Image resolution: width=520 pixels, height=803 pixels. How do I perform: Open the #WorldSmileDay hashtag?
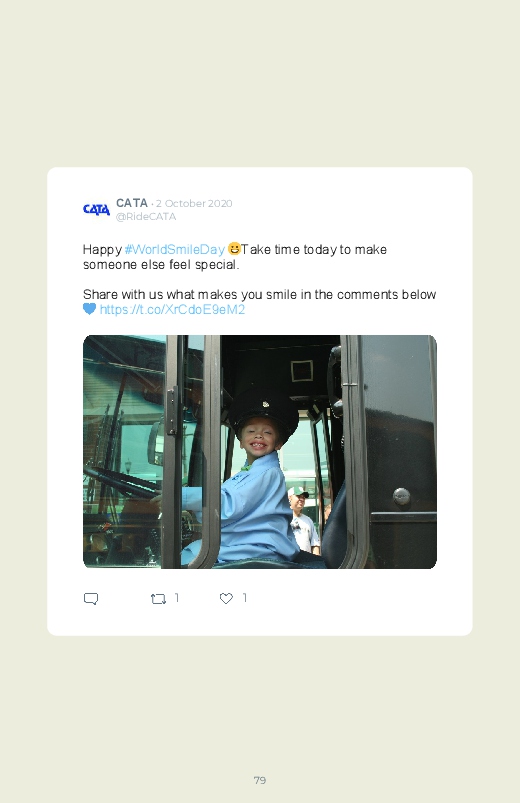pyautogui.click(x=175, y=249)
